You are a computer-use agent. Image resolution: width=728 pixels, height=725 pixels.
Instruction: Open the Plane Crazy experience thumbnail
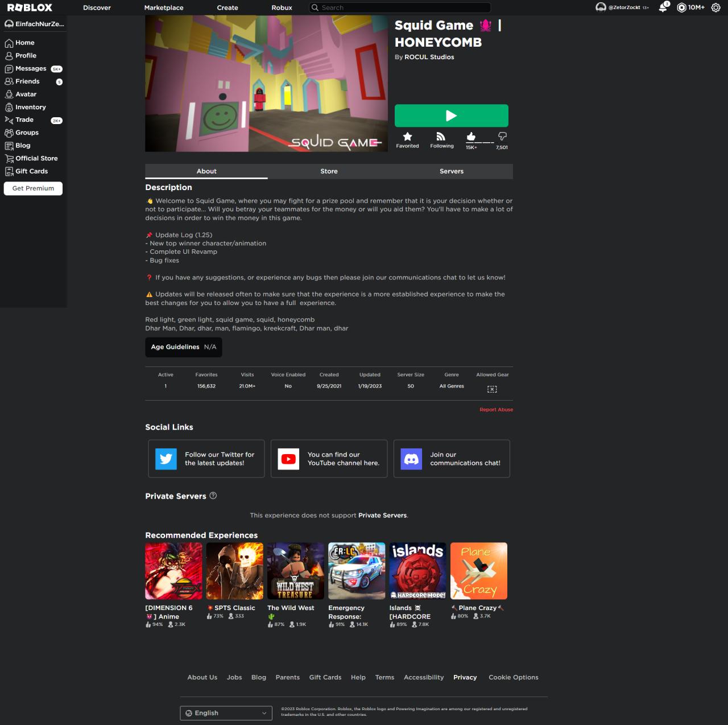click(x=479, y=571)
